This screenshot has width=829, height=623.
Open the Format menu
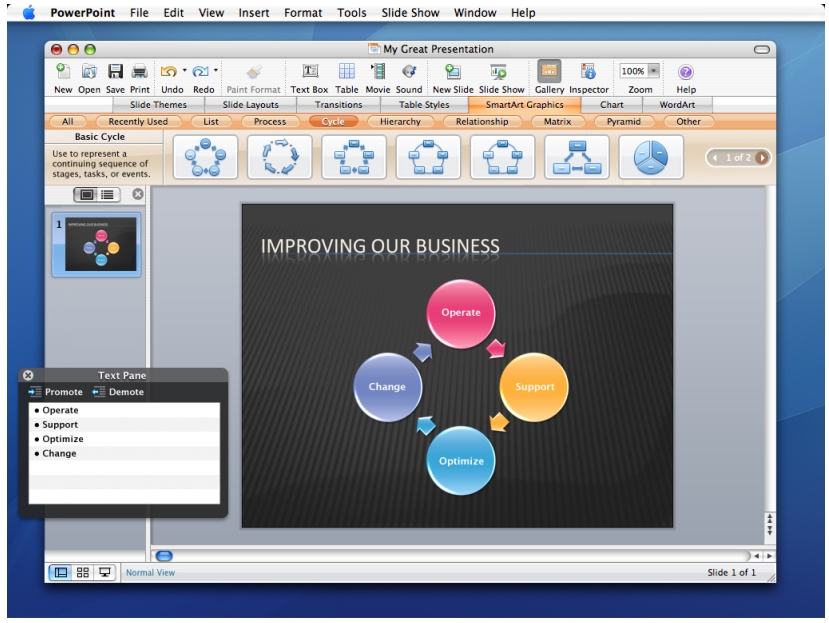[302, 13]
